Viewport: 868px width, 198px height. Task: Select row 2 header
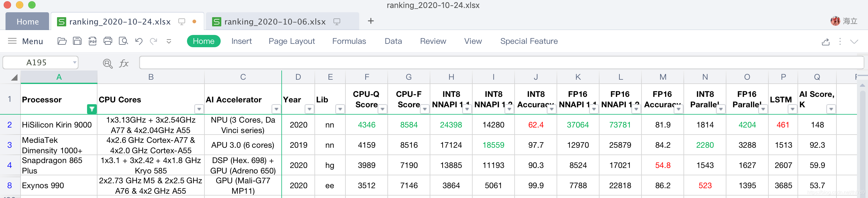pos(10,124)
